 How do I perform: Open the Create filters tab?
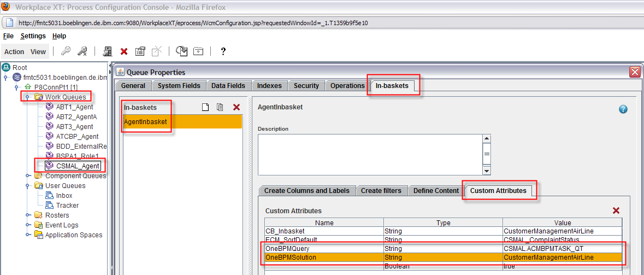[382, 191]
